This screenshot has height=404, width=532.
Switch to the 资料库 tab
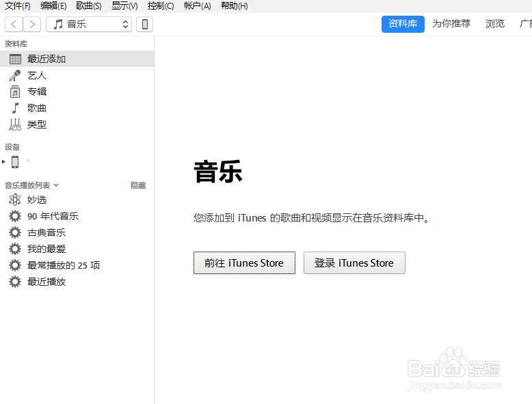coord(403,24)
